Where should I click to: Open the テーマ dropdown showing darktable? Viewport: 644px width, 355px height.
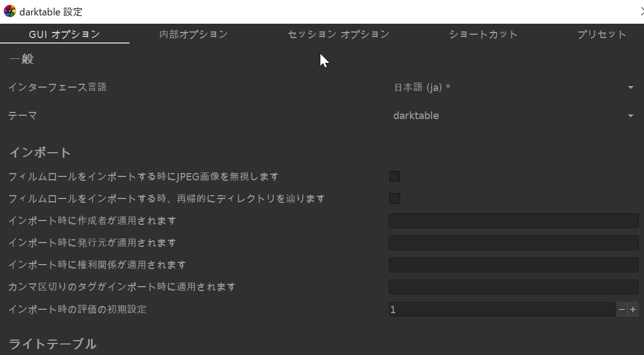[514, 116]
